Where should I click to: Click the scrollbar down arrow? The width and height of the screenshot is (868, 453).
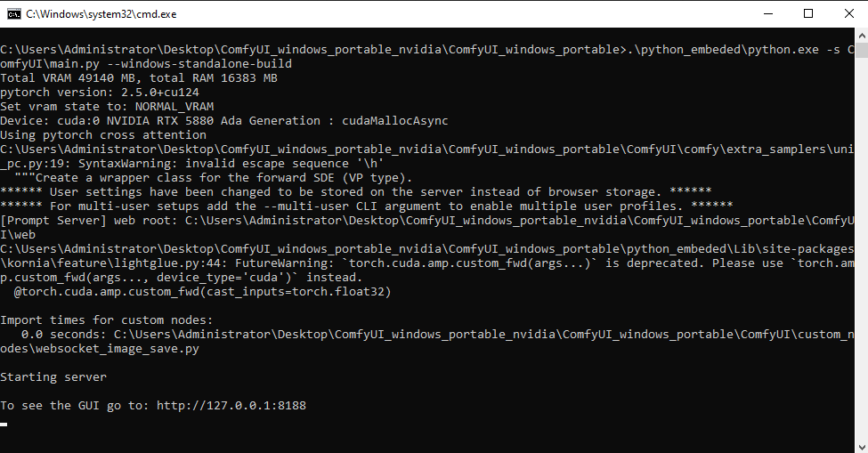[x=861, y=445]
